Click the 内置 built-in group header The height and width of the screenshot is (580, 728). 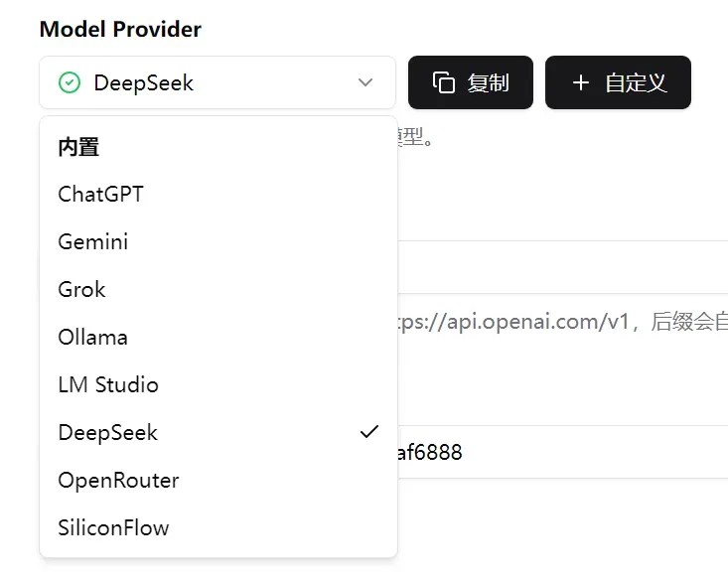(78, 147)
